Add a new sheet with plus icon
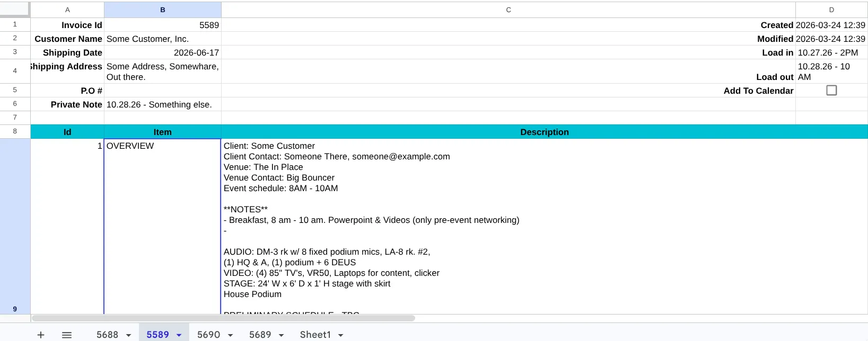Screen dimensions: 868x341 coord(41,335)
